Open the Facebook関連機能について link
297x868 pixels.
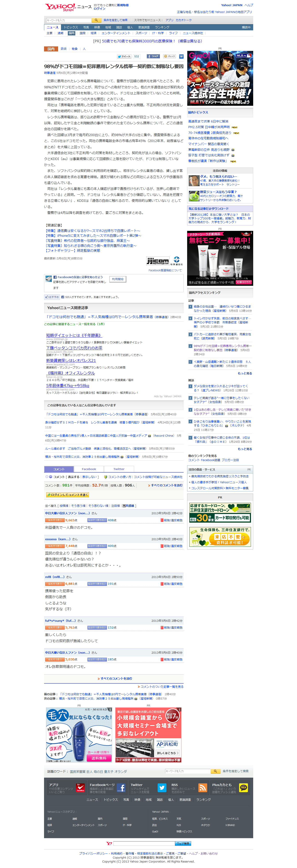point(165,270)
